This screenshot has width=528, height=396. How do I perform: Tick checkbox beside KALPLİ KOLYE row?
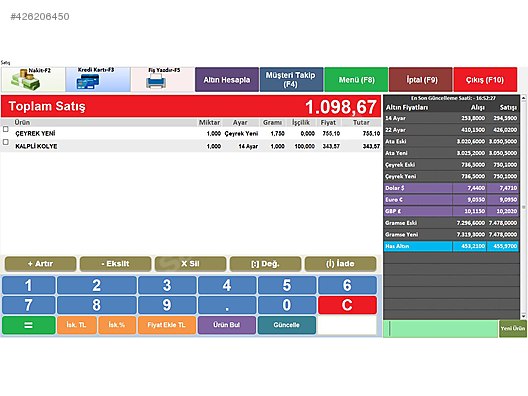[x=6, y=142]
